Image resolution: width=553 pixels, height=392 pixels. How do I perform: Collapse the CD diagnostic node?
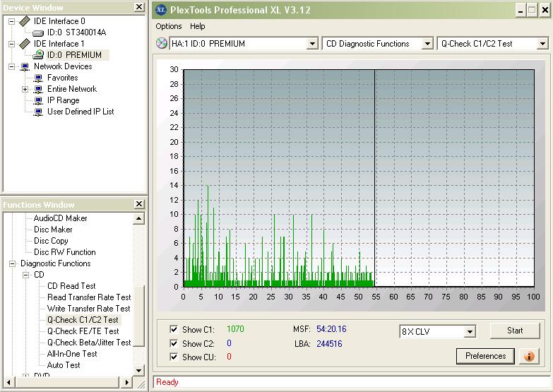pos(25,275)
